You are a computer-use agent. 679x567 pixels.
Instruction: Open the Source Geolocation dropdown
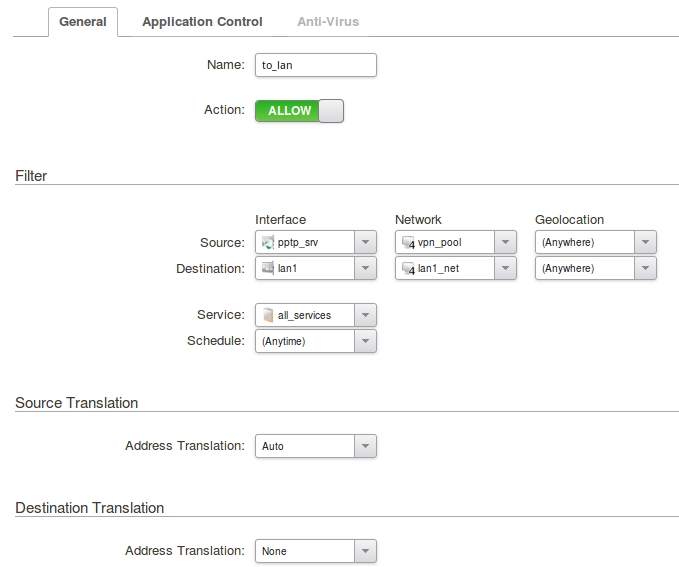(645, 242)
